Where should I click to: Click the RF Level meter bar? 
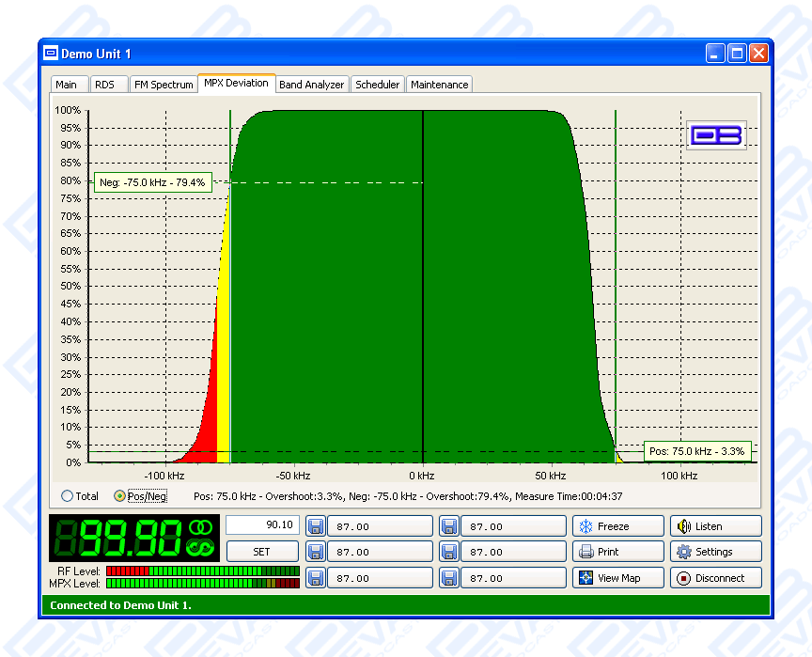click(203, 571)
